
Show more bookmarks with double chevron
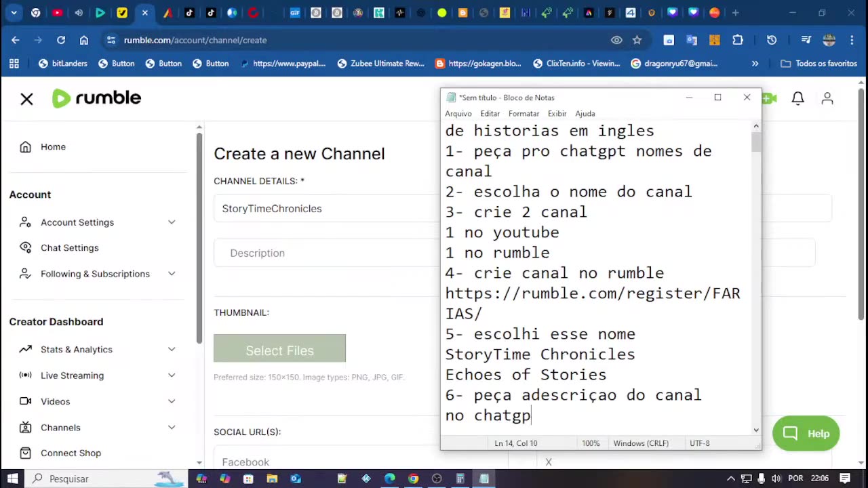tap(755, 64)
